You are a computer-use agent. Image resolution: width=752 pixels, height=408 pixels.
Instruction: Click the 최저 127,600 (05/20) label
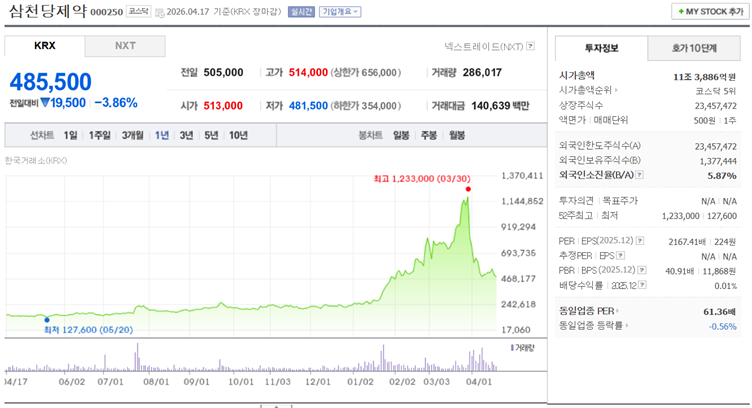[88, 330]
